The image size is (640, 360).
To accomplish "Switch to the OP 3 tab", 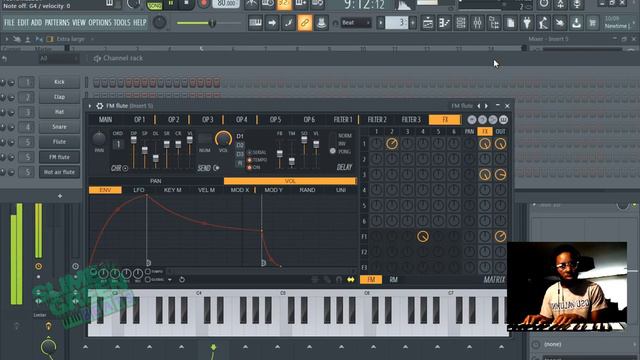I will point(207,120).
